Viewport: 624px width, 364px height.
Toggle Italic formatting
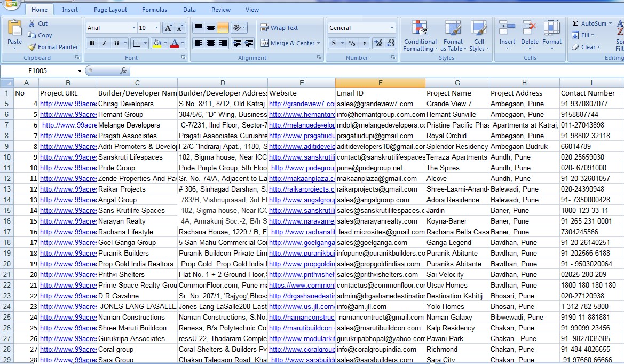coord(104,43)
